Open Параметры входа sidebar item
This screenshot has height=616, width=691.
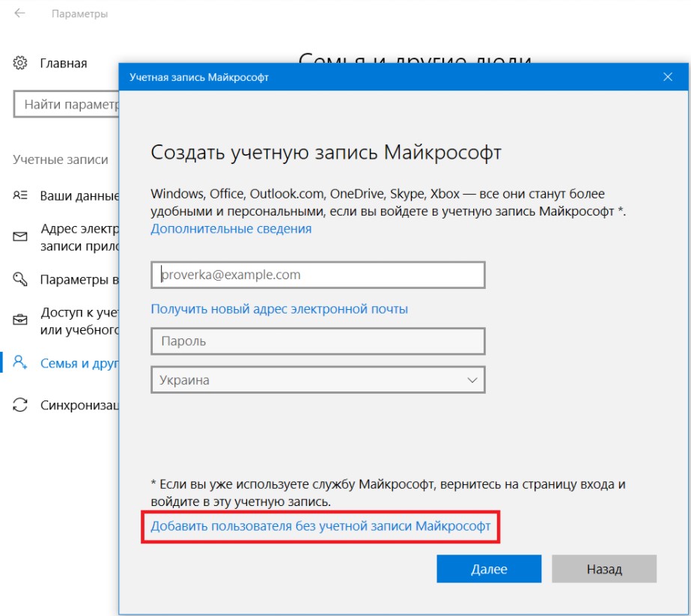pos(79,279)
